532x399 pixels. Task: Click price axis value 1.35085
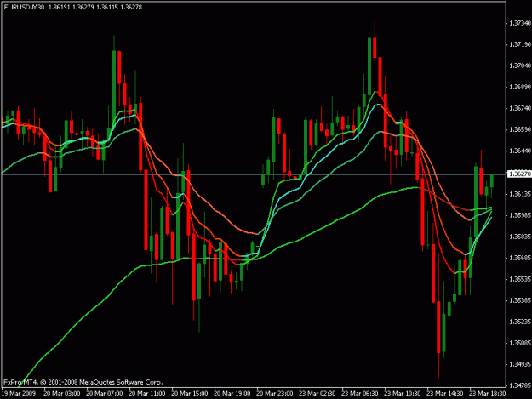pyautogui.click(x=519, y=343)
